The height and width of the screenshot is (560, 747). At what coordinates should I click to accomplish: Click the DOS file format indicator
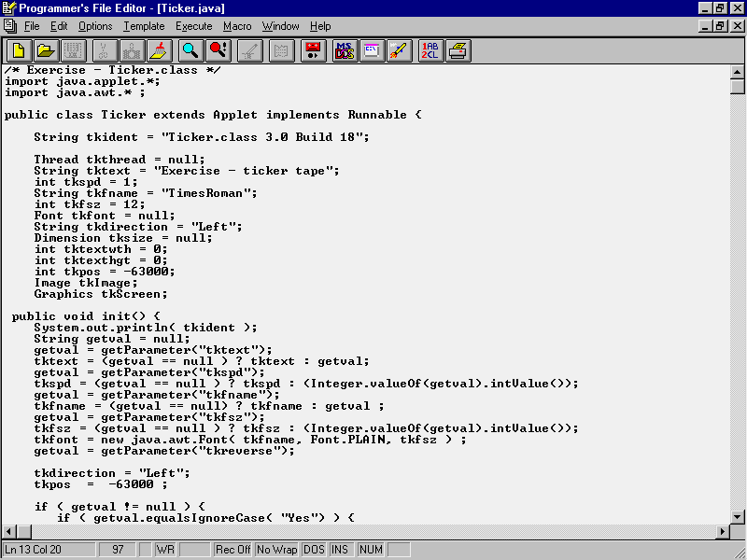coord(314,550)
